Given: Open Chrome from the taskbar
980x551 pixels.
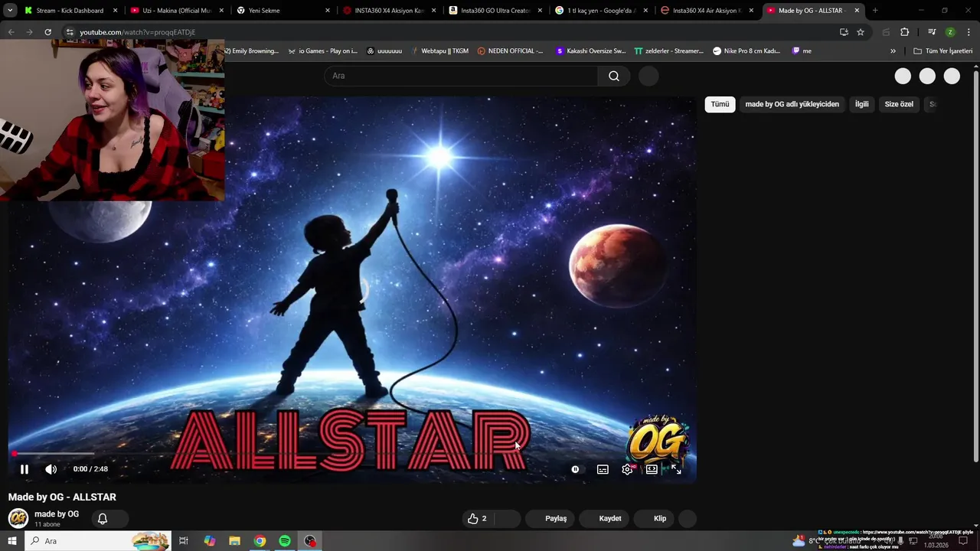Looking at the screenshot, I should tap(260, 541).
